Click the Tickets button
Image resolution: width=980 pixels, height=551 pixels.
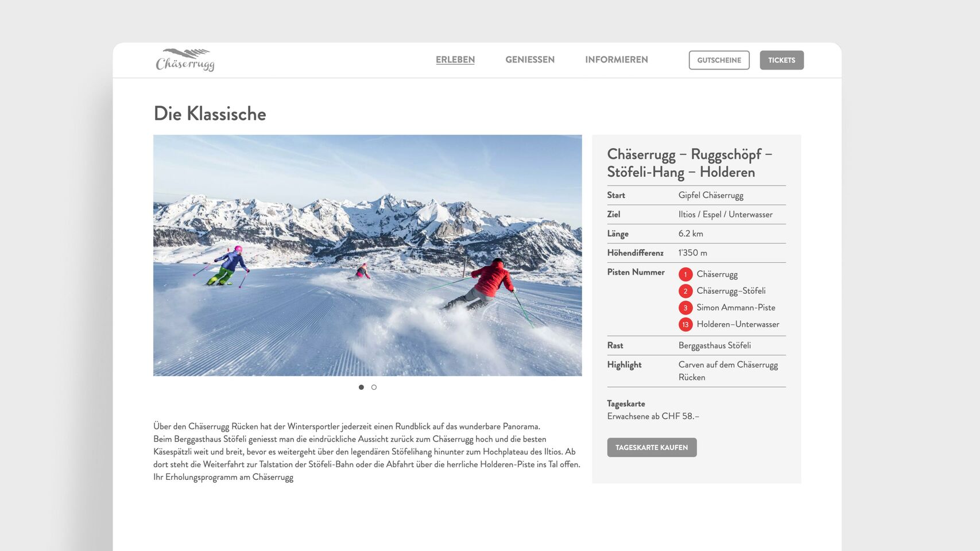tap(781, 60)
